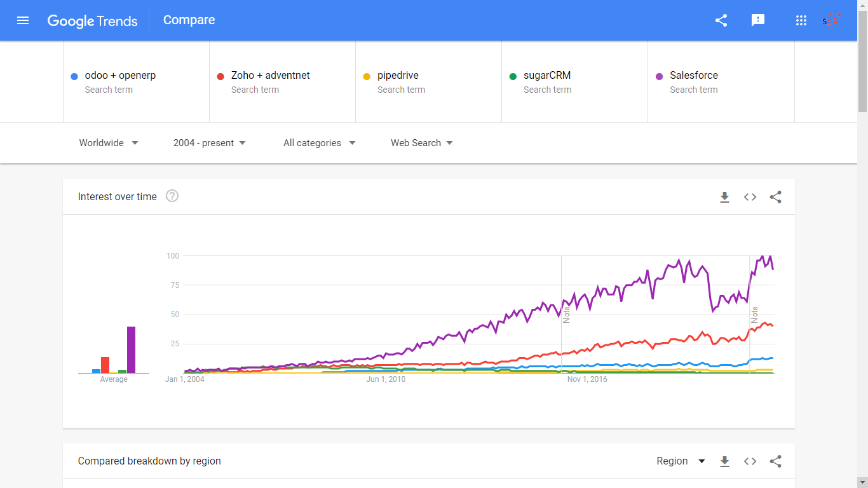The width and height of the screenshot is (868, 488).
Task: Download the Compared breakdown by region data
Action: 724,461
